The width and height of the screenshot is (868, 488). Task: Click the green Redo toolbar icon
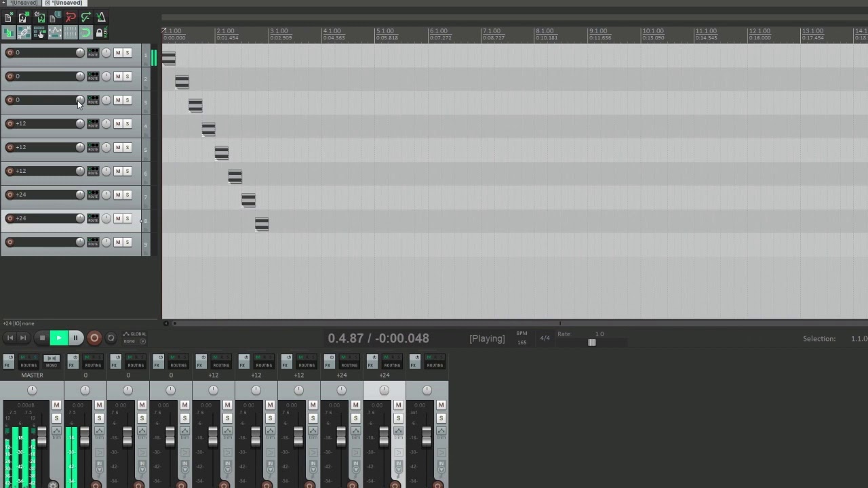click(x=86, y=18)
